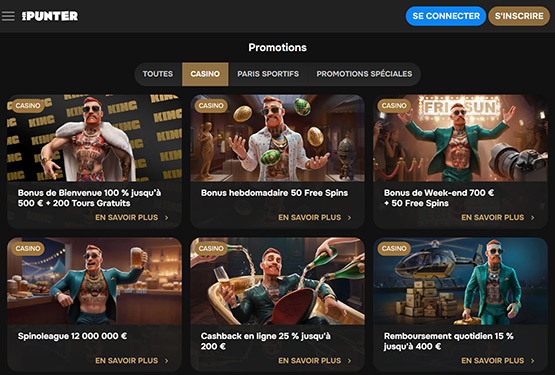Click the Bonus de Week-end 700 € title
Screen dimensions: 555x375
point(439,198)
